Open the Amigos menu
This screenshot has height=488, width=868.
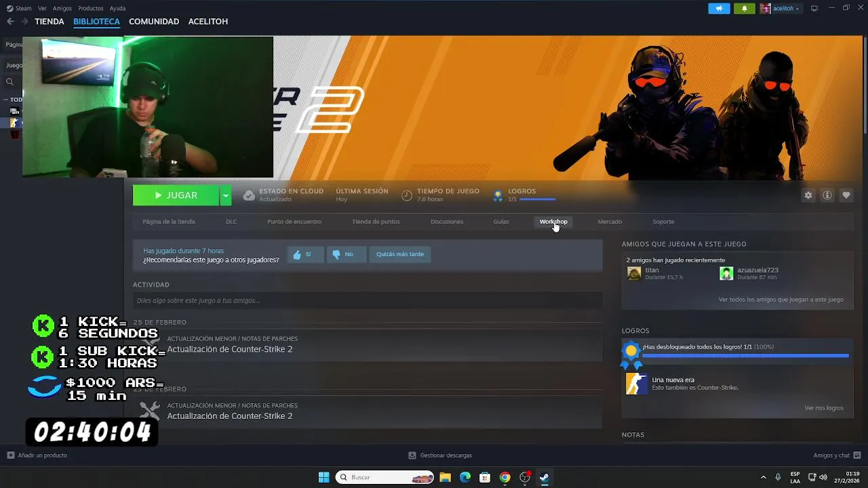pyautogui.click(x=62, y=8)
